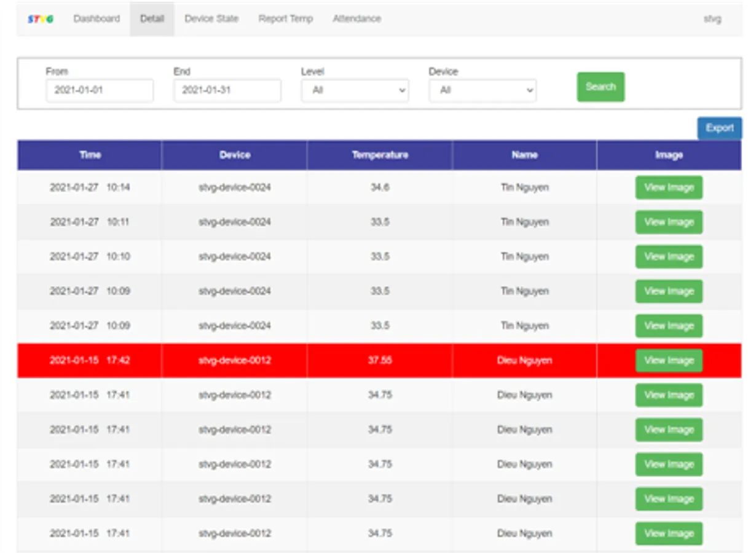Click stvg-device-0024 in the 10:14 row
The height and width of the screenshot is (553, 756).
click(235, 187)
